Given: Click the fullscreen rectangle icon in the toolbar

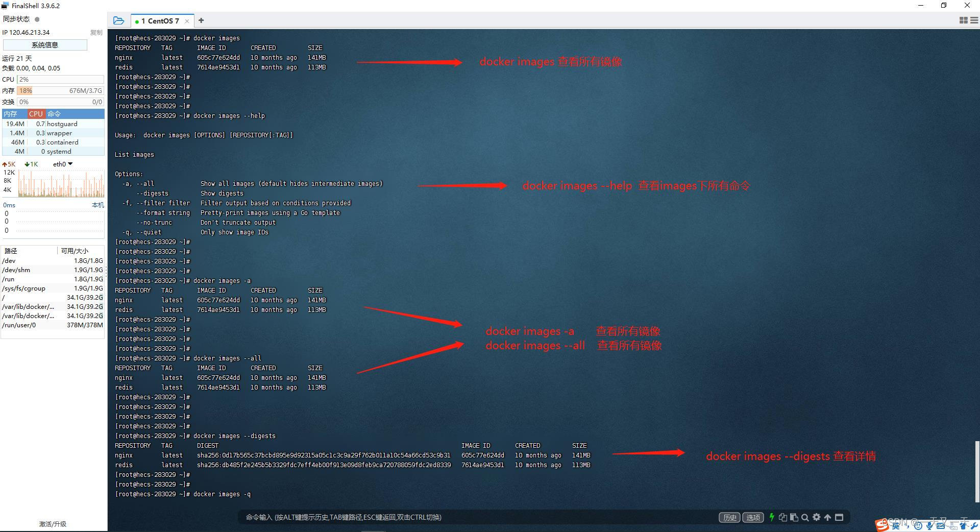Looking at the screenshot, I should pos(839,517).
